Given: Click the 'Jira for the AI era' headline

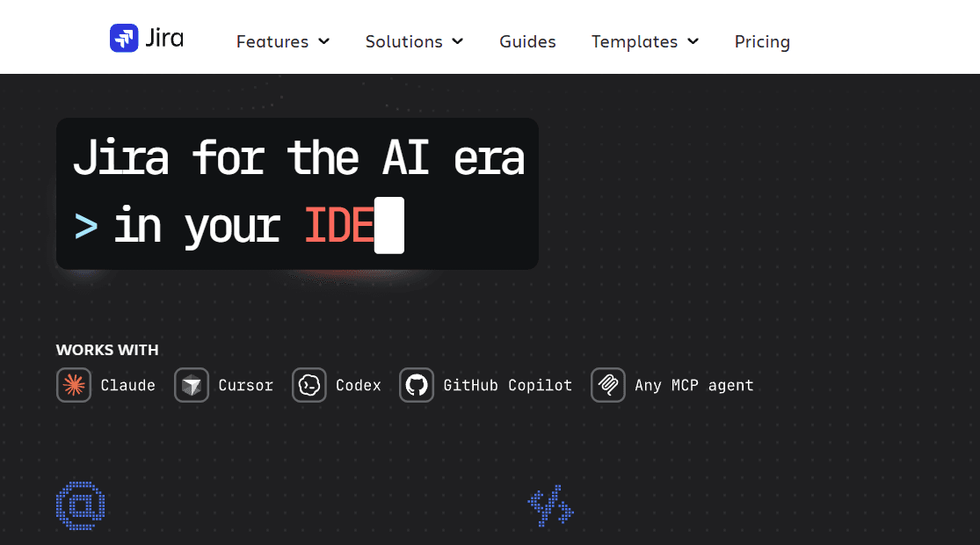Looking at the screenshot, I should point(299,157).
